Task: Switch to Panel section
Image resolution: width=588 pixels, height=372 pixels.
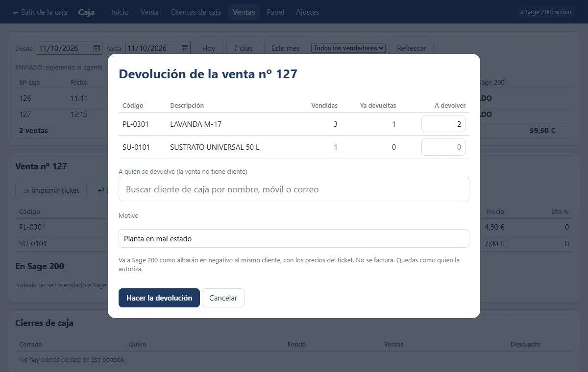Action: point(275,12)
